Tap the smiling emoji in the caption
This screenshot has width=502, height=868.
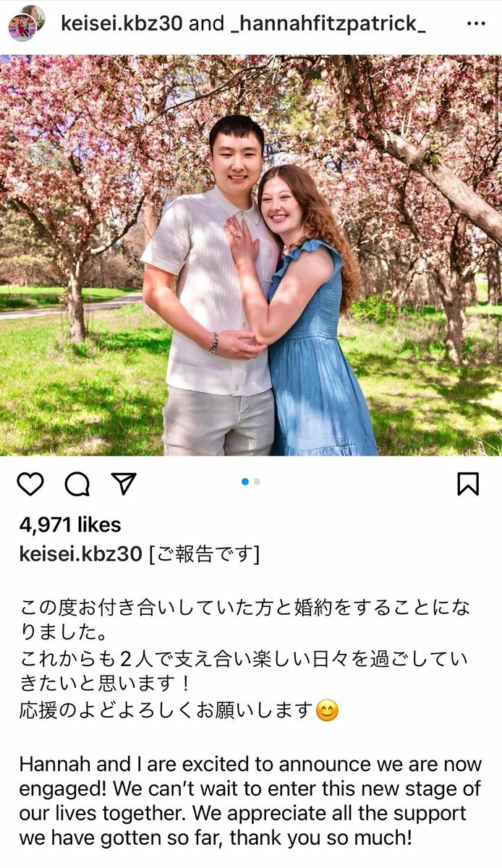(328, 711)
